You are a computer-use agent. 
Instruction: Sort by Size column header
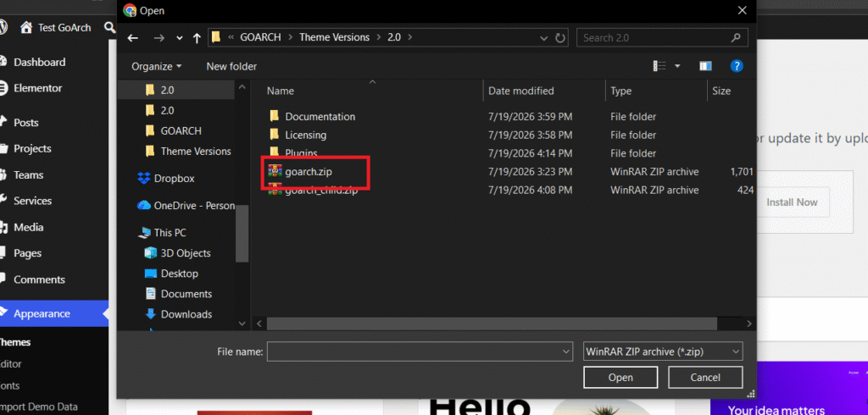pos(721,91)
